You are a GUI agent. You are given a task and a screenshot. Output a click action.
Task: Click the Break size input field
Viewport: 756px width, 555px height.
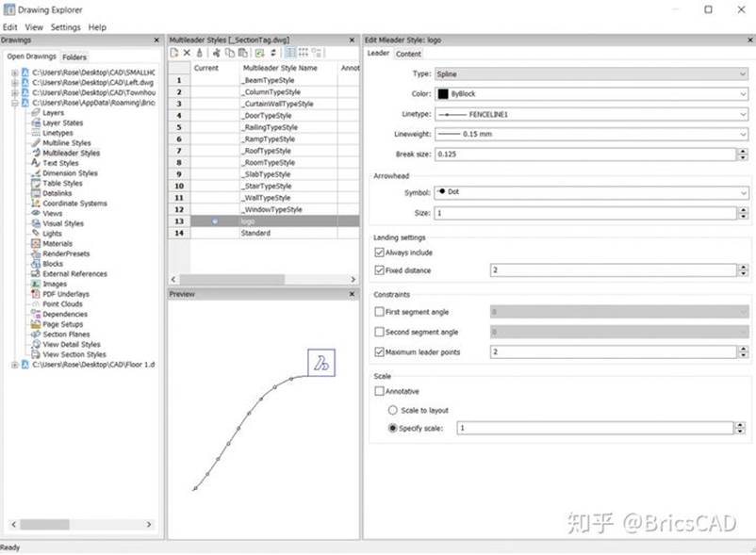(585, 155)
